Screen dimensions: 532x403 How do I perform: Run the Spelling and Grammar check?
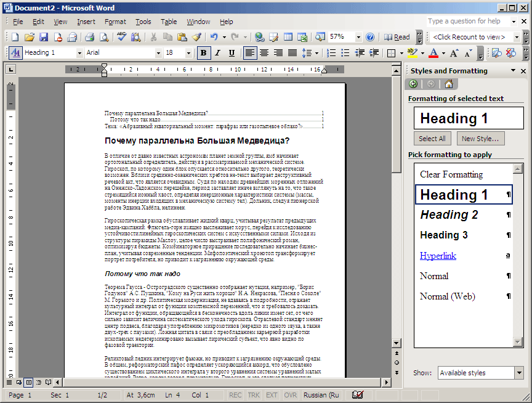click(x=122, y=37)
